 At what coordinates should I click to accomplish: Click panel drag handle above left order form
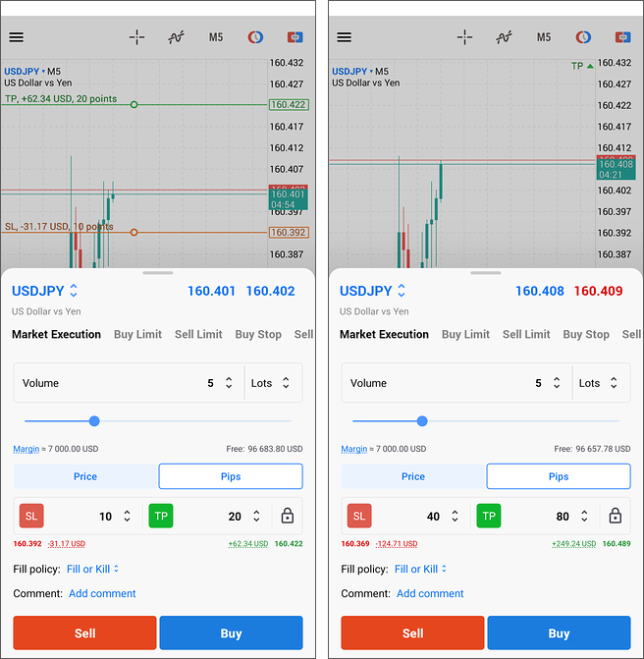158,273
